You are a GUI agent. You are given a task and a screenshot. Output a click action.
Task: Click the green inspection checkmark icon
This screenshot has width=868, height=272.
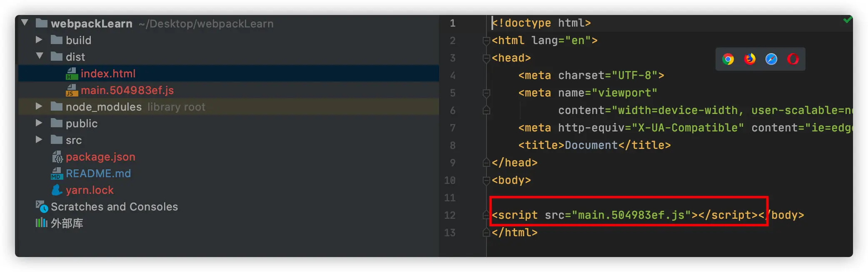(847, 20)
